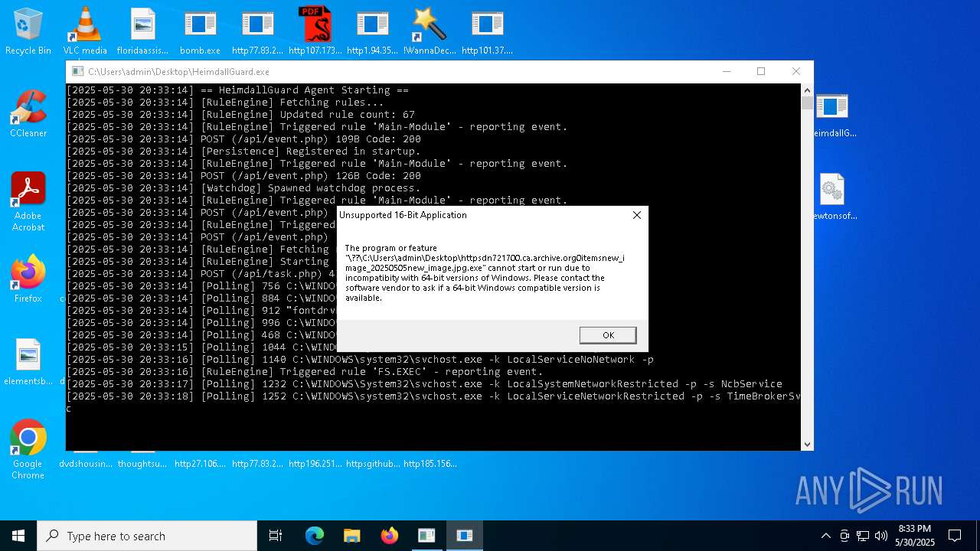980x551 pixels.
Task: Open the floridaassis image file icon
Action: point(142,31)
